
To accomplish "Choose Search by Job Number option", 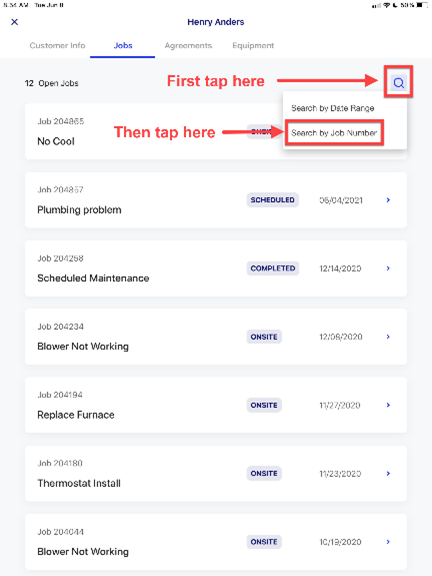I will point(334,133).
